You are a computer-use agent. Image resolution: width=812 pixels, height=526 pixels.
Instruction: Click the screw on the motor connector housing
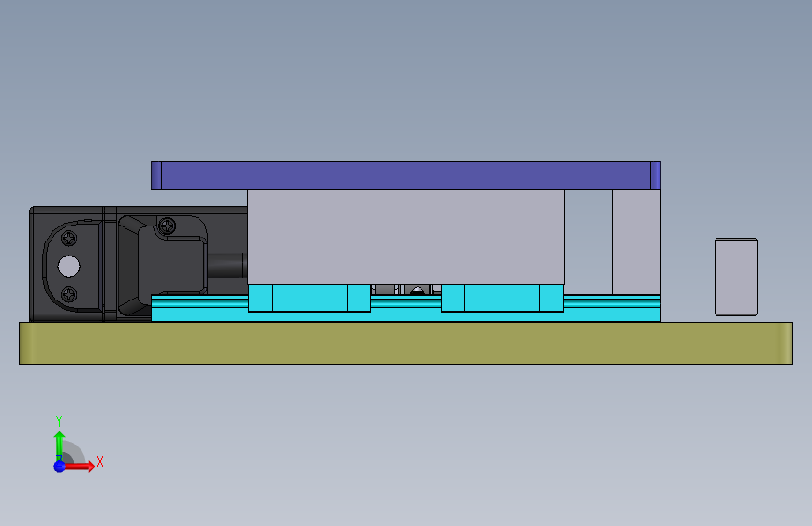[x=168, y=226]
